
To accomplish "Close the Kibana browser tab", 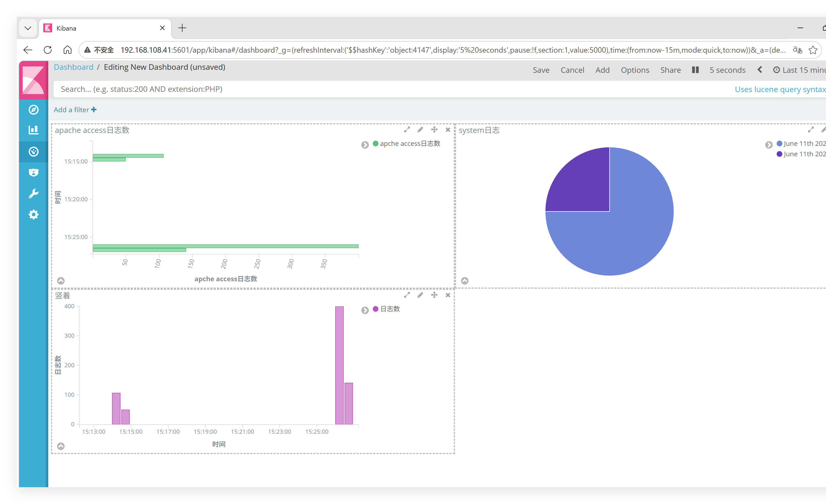I will [x=162, y=28].
